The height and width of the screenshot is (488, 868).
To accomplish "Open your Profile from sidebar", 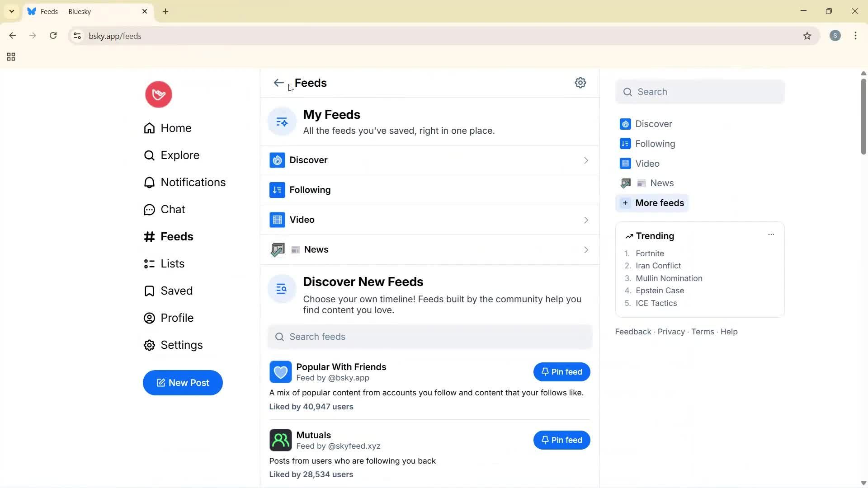I will coord(177,318).
